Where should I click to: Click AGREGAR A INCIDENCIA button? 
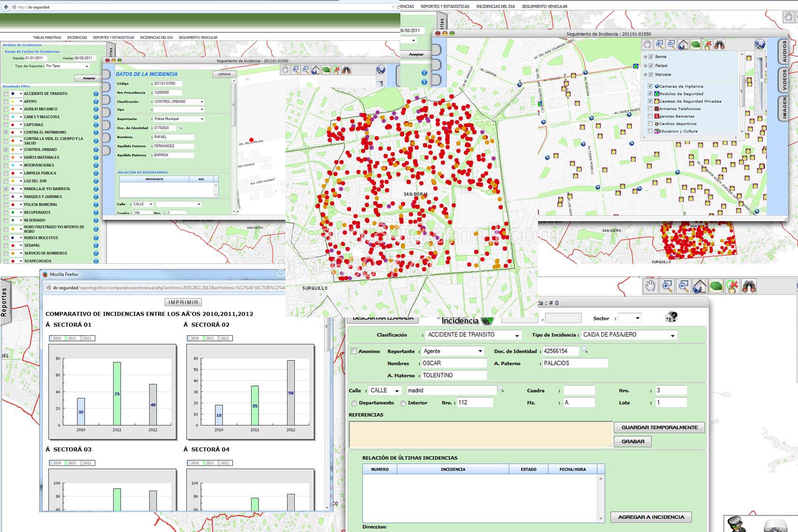[x=651, y=517]
